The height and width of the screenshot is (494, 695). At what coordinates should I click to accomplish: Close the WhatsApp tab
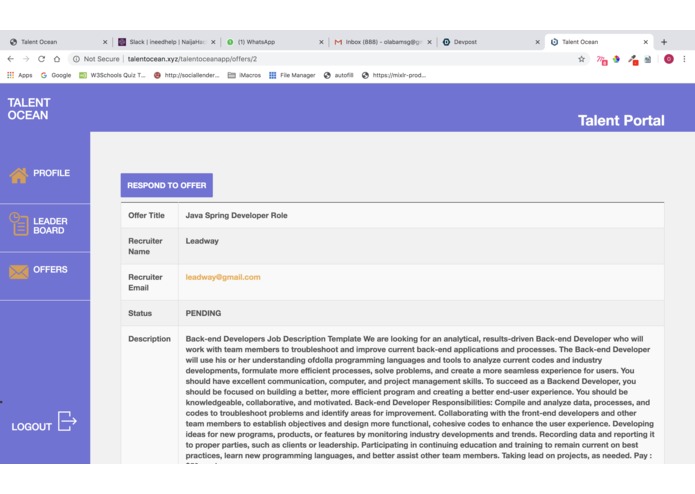(x=321, y=42)
